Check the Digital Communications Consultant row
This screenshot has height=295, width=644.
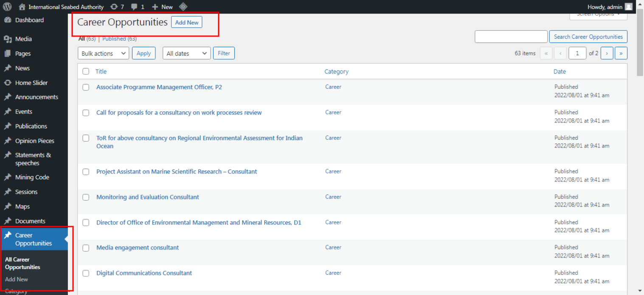click(86, 273)
